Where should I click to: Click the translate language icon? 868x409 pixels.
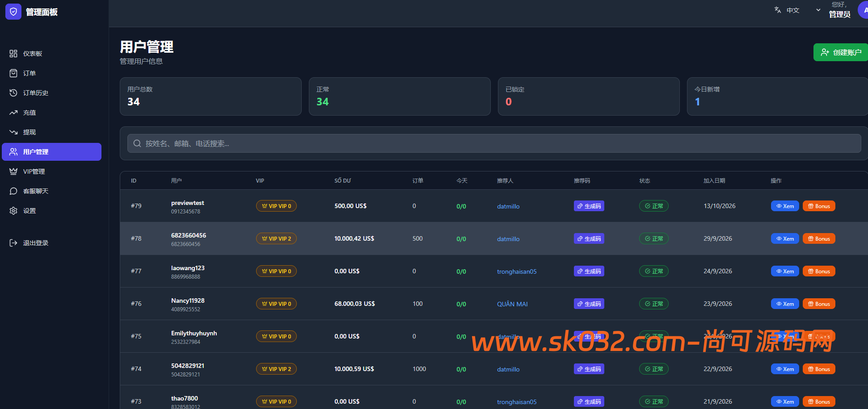[778, 10]
